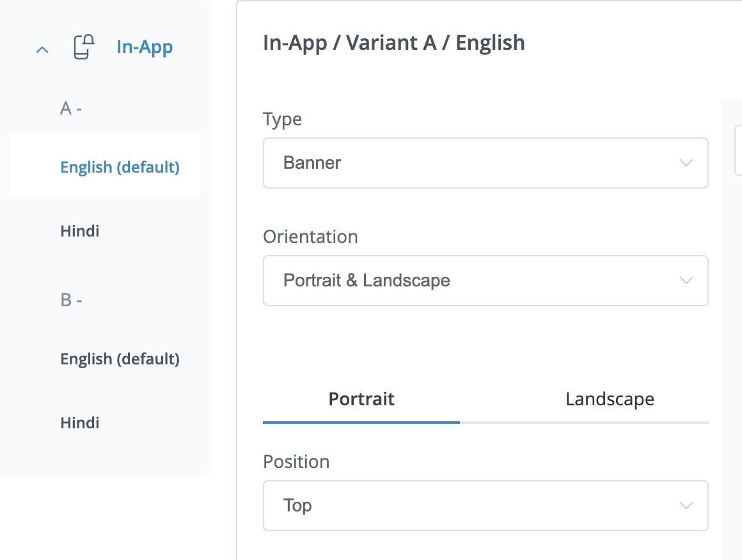
Task: Click the chevron arrow in Orientation field
Action: tap(686, 281)
